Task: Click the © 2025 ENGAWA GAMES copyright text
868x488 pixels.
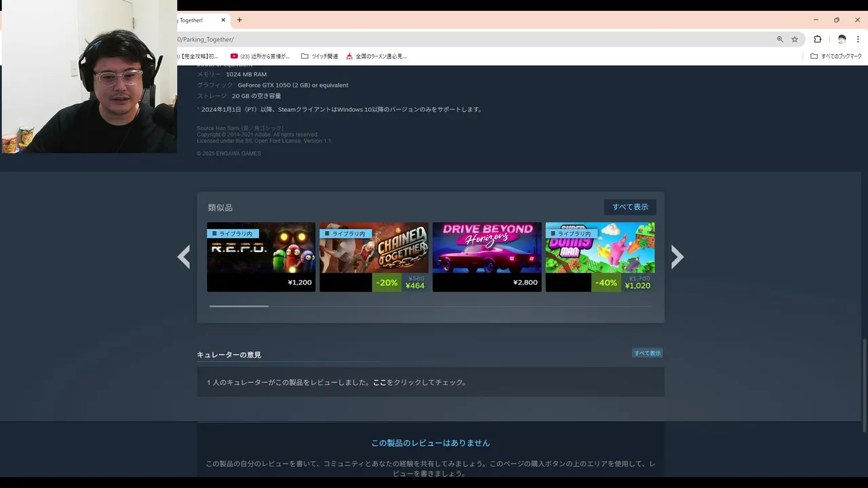Action: pyautogui.click(x=229, y=154)
